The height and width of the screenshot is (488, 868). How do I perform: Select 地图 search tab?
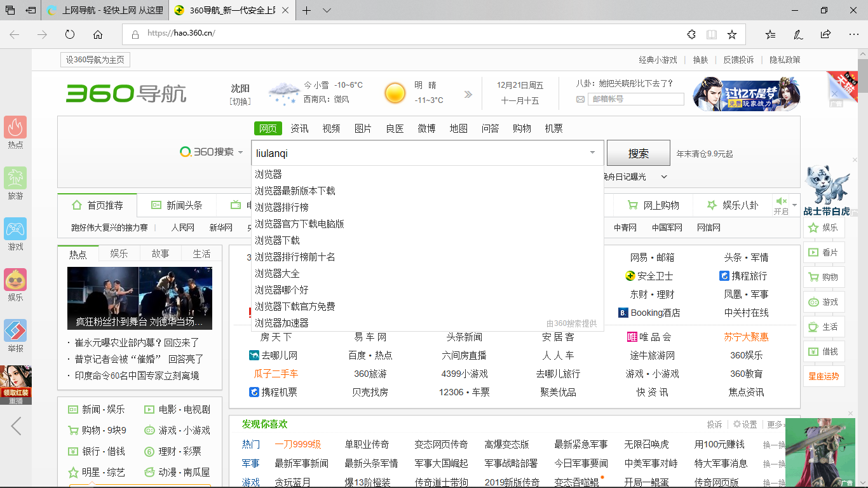click(458, 128)
